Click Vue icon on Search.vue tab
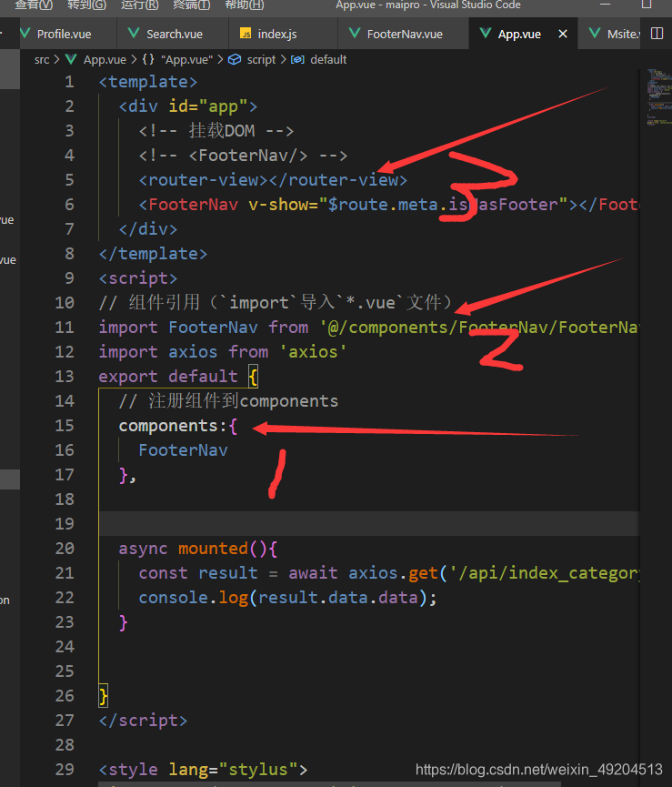The height and width of the screenshot is (787, 672). 134,34
